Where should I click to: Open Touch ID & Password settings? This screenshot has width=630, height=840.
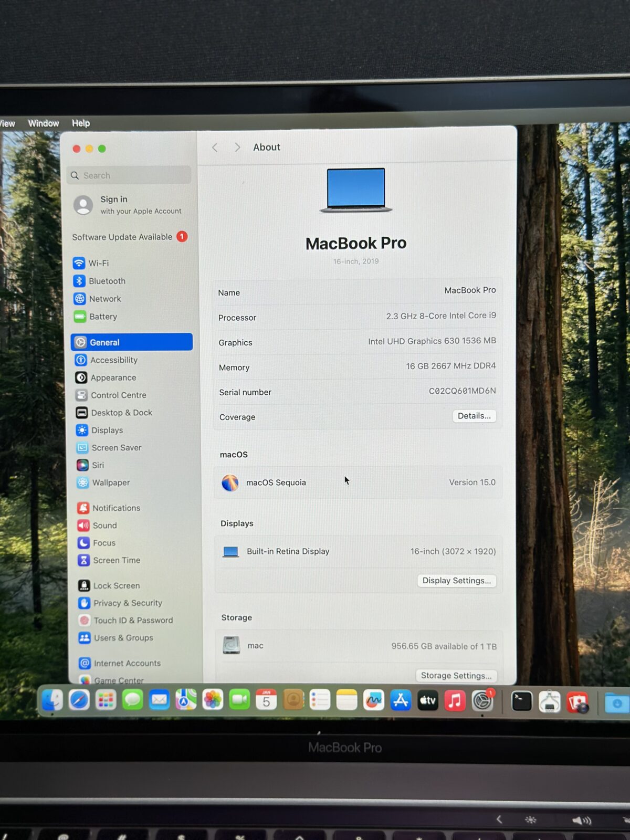(x=125, y=620)
